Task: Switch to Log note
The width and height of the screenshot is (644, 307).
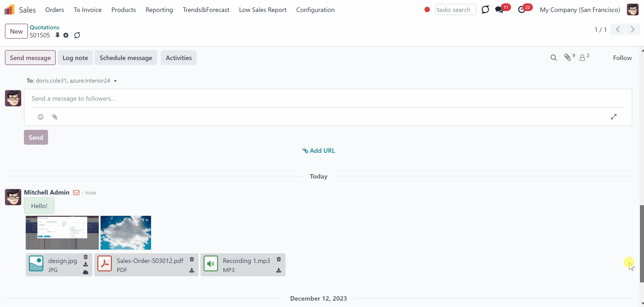Action: pyautogui.click(x=75, y=58)
